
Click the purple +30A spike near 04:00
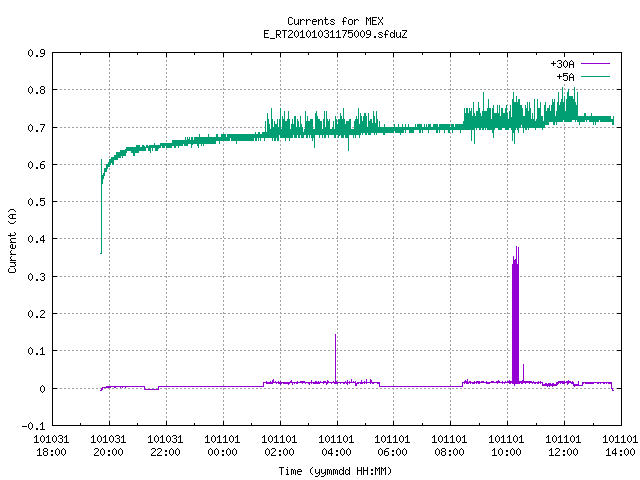(x=336, y=358)
